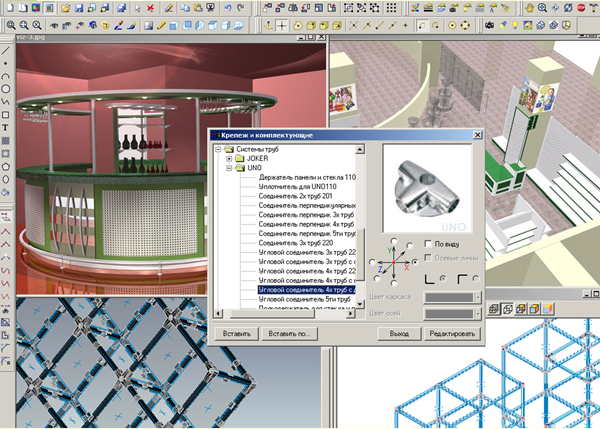Click the red delete X toolbar icon
The height and width of the screenshot is (429, 600).
[150, 7]
